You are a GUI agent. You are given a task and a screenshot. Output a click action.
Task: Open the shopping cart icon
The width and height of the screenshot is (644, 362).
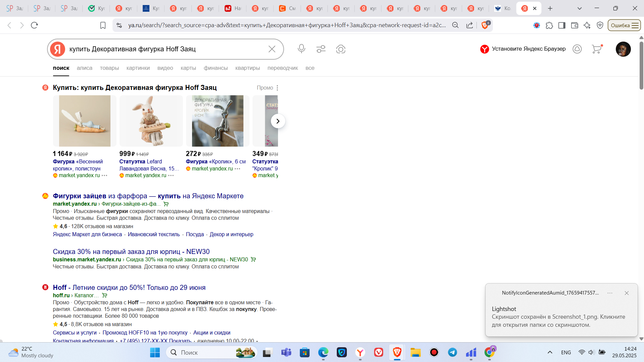[597, 49]
